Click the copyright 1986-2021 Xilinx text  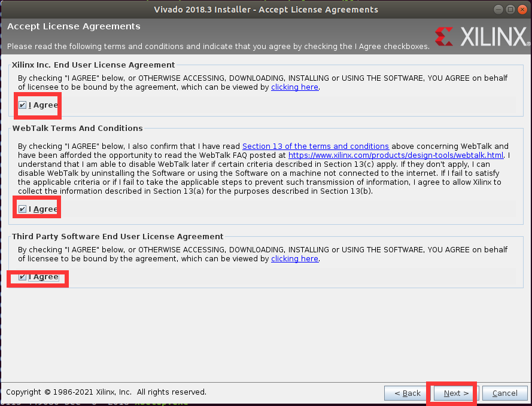click(106, 392)
